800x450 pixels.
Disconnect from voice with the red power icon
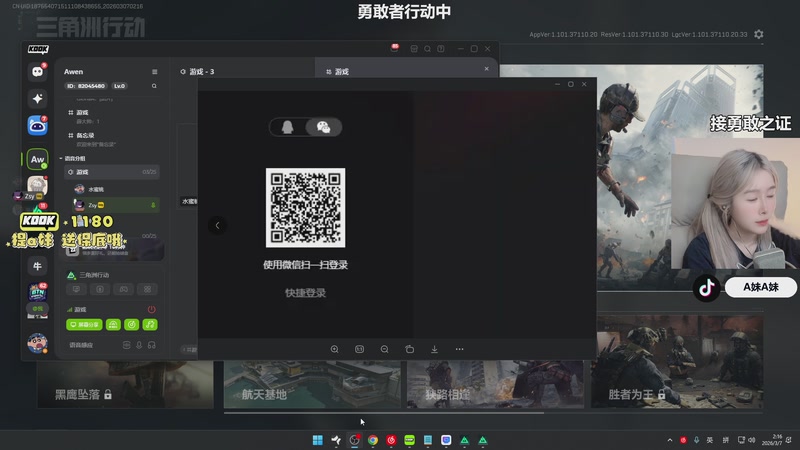pos(152,310)
